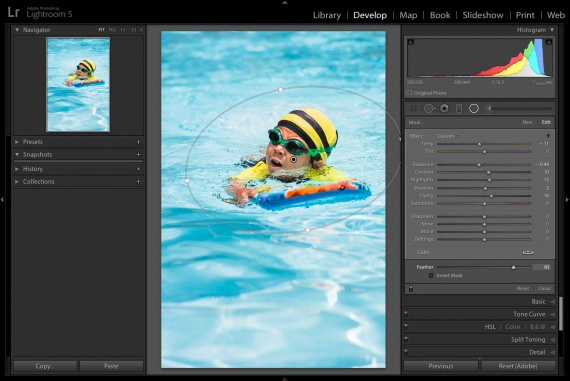Open the Color swatch picker
The width and height of the screenshot is (570, 381).
click(x=528, y=252)
